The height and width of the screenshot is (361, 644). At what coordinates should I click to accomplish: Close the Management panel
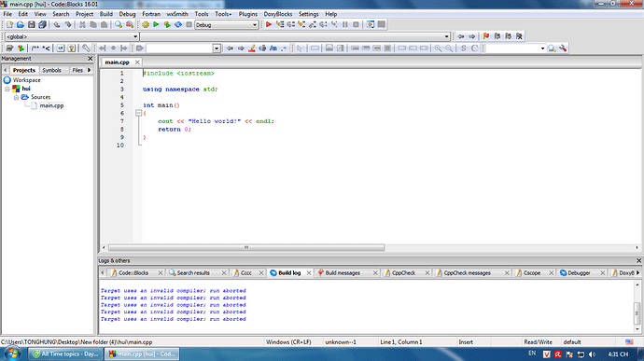pos(91,59)
